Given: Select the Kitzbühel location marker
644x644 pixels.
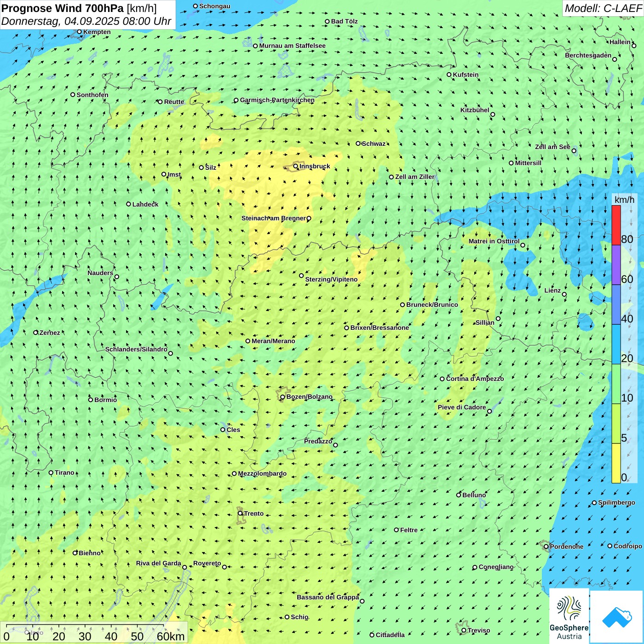Looking at the screenshot, I should 493,115.
